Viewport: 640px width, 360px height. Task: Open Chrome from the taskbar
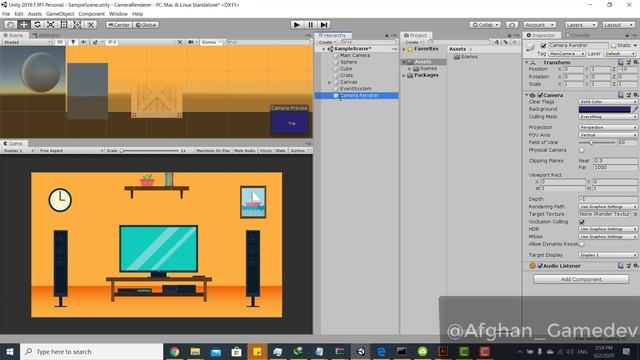click(x=175, y=351)
